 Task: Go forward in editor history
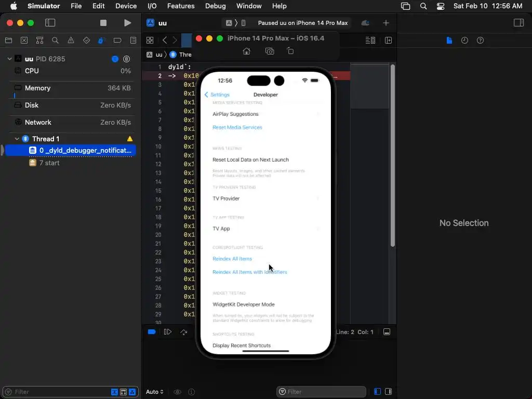[x=175, y=41]
